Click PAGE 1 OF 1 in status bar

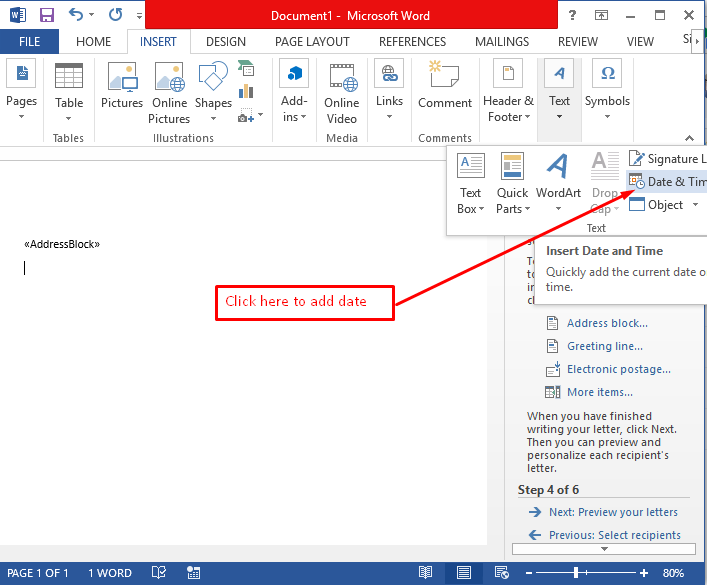(x=37, y=573)
